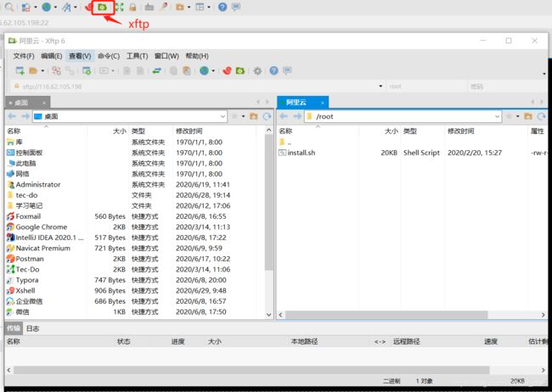Viewport: 552px width, 392px height.
Task: Select the tec-do folder in local list
Action: point(26,195)
